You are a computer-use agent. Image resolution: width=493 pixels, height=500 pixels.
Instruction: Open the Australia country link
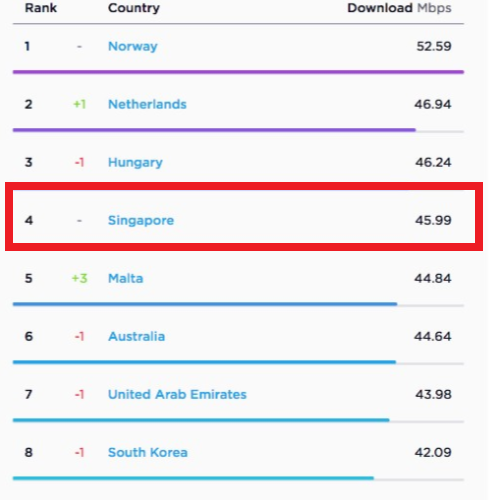click(136, 336)
